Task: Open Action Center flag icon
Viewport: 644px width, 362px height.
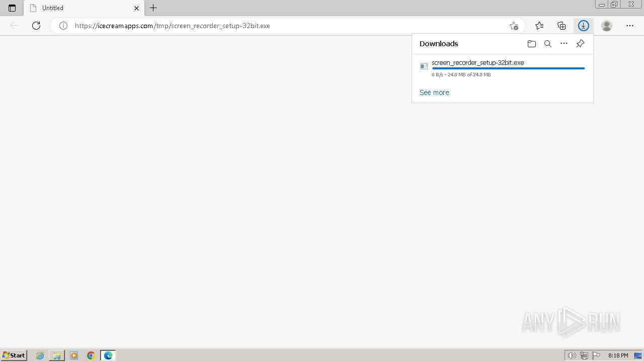Action: click(596, 355)
